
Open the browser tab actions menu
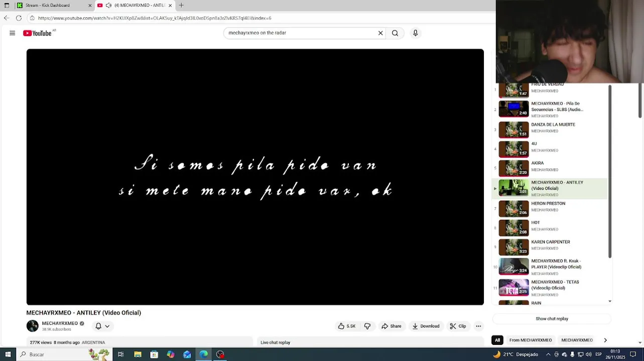(x=7, y=6)
